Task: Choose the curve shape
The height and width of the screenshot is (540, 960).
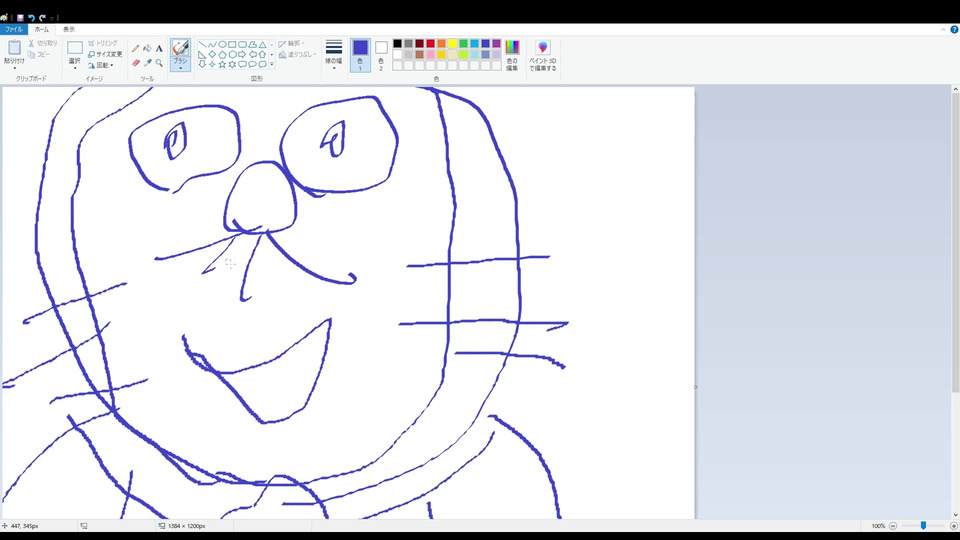Action: [212, 45]
